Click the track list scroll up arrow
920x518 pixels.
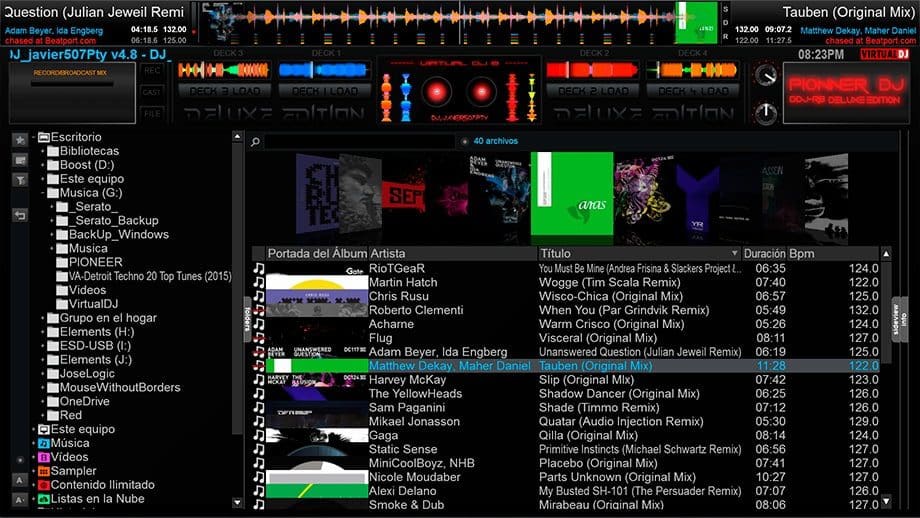point(886,253)
